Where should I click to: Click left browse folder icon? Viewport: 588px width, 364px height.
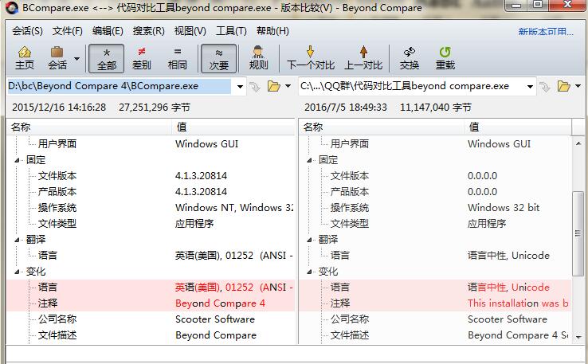274,87
